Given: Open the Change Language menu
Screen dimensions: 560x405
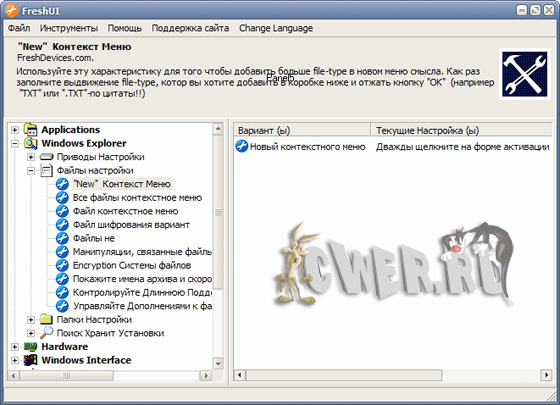Looking at the screenshot, I should [276, 28].
